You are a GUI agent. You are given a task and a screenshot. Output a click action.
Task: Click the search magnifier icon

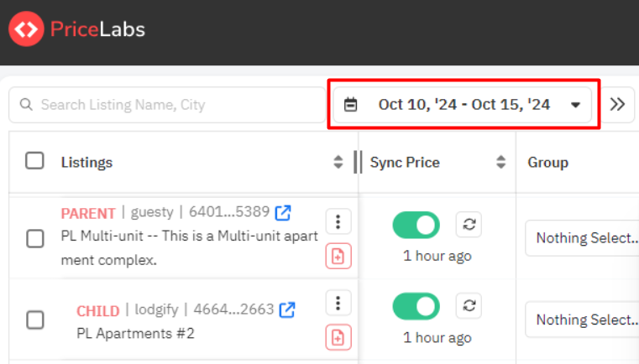click(26, 105)
